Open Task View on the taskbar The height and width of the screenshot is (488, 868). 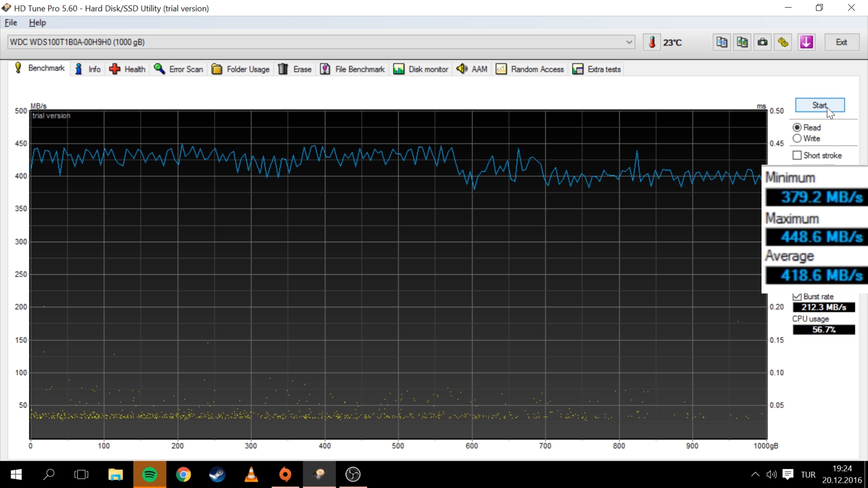coord(81,474)
